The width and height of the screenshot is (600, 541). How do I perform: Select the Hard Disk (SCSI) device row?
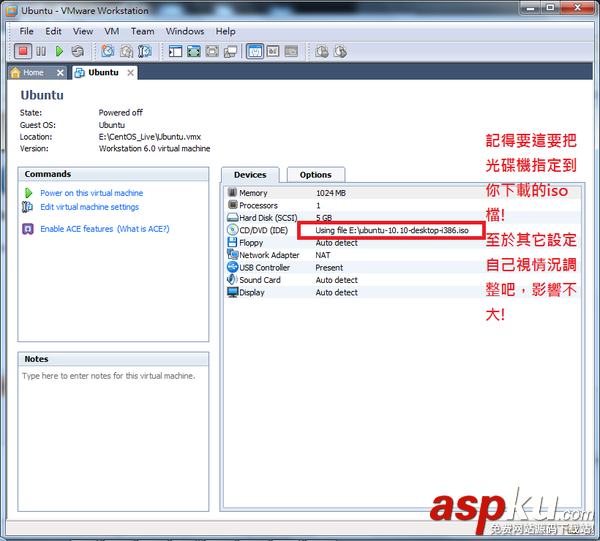(403, 218)
